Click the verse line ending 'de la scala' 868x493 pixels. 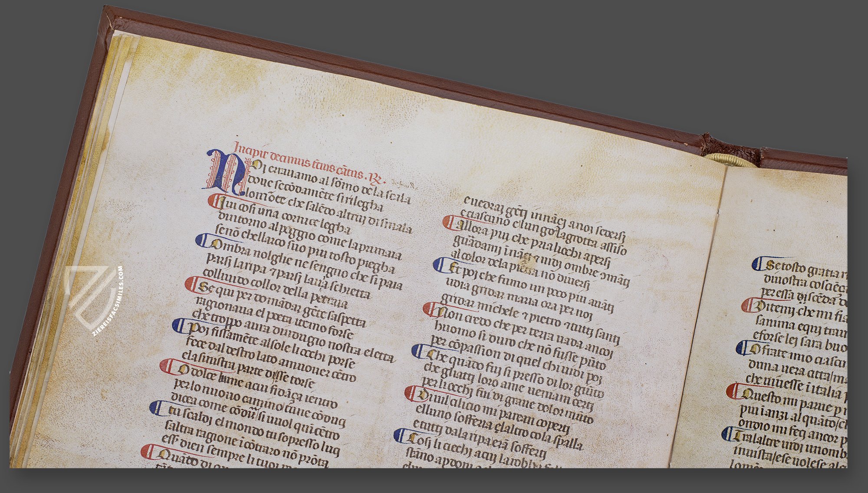pos(330,181)
